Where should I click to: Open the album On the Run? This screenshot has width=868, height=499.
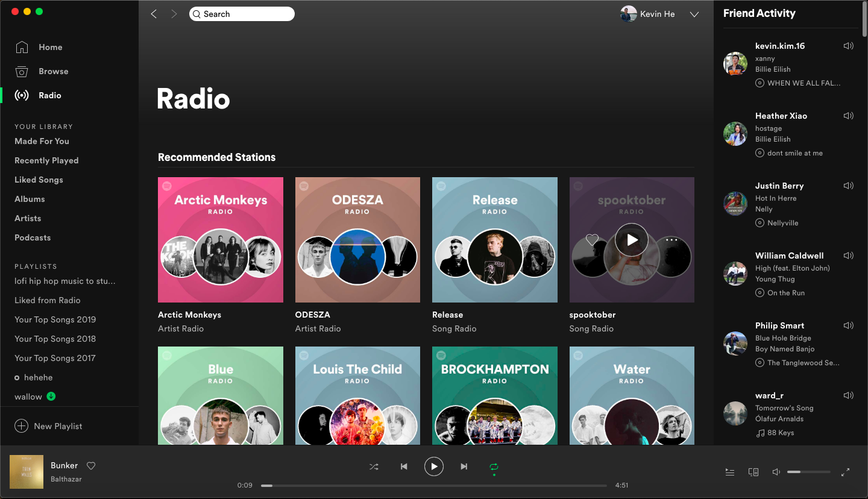pyautogui.click(x=786, y=293)
